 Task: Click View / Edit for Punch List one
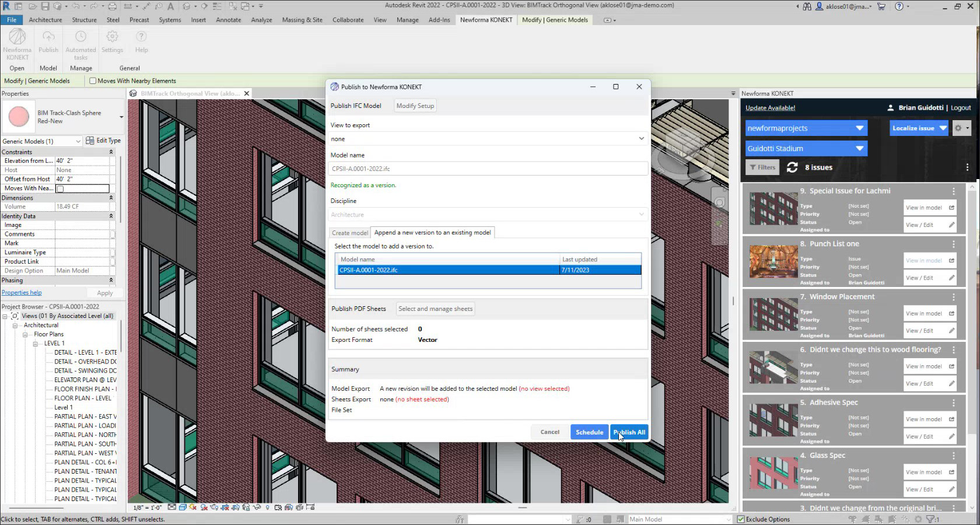point(930,278)
